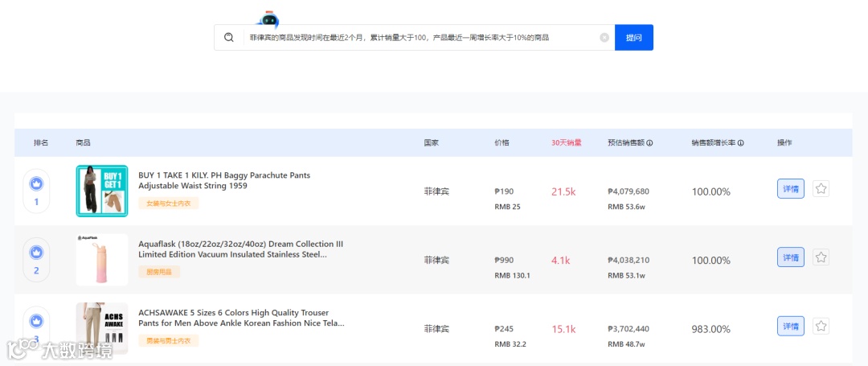Click the ₱190 price value
The height and width of the screenshot is (366, 868).
[x=504, y=191]
